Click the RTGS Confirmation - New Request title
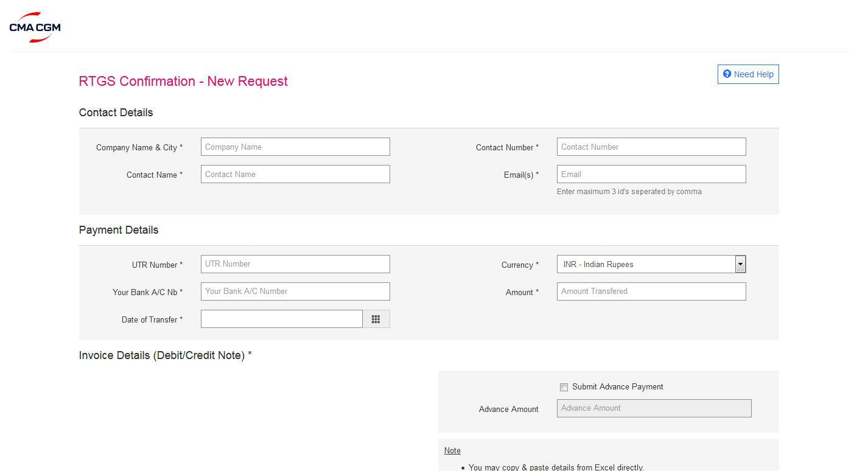 tap(183, 81)
